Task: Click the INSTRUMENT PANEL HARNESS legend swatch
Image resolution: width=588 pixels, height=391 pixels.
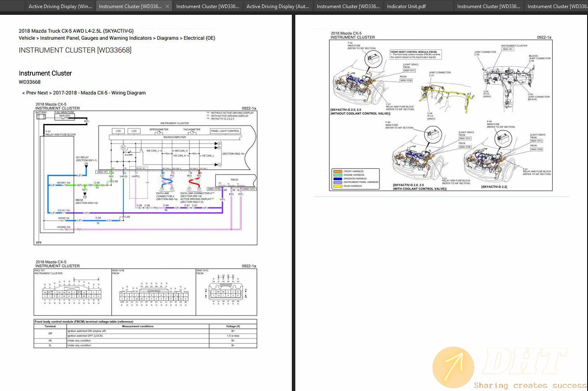Action: pyautogui.click(x=337, y=182)
